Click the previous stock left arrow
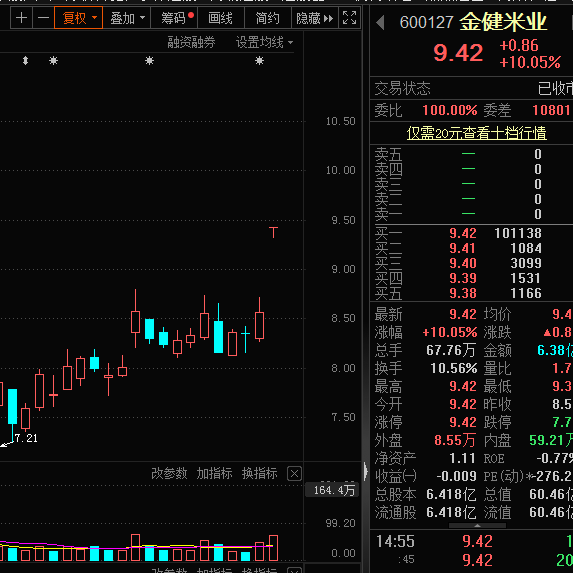Viewport: 573px width, 573px height. click(x=380, y=23)
